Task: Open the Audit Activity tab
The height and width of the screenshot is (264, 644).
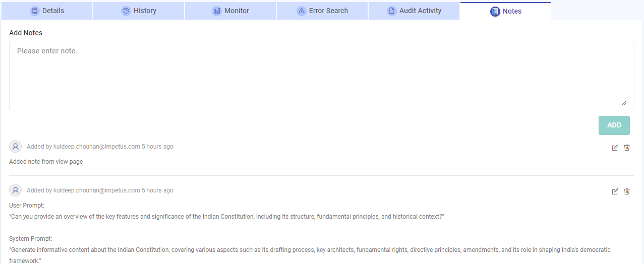Action: [x=414, y=11]
